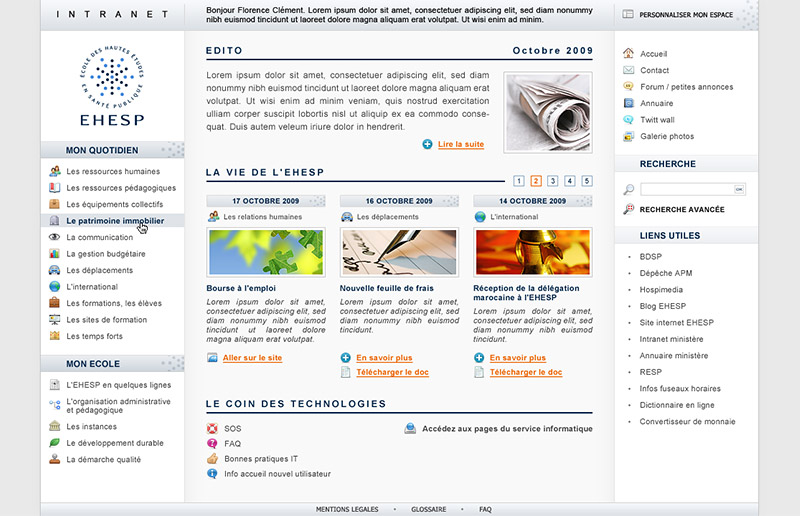Click the BDSP useful link
Viewport: 800px width, 516px height.
tap(651, 256)
